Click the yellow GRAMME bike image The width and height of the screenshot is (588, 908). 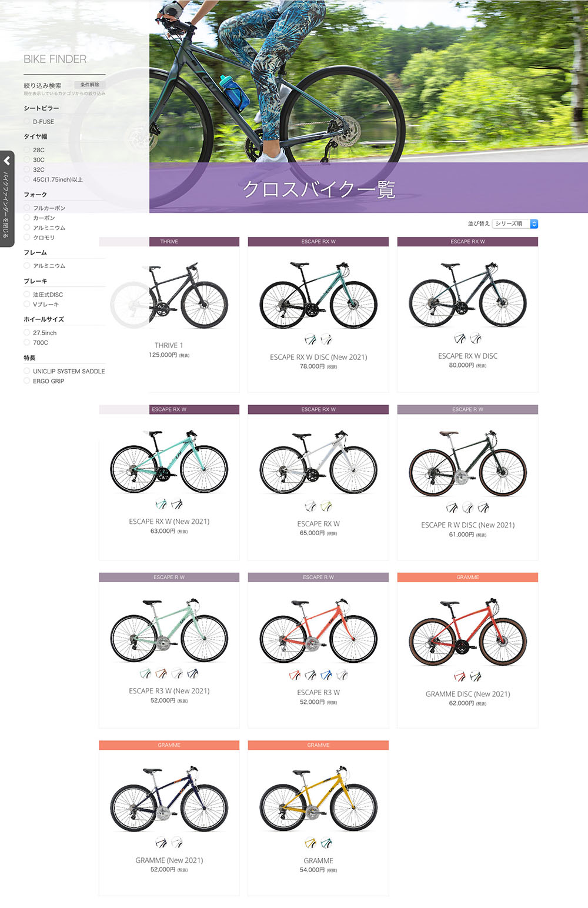pyautogui.click(x=318, y=799)
